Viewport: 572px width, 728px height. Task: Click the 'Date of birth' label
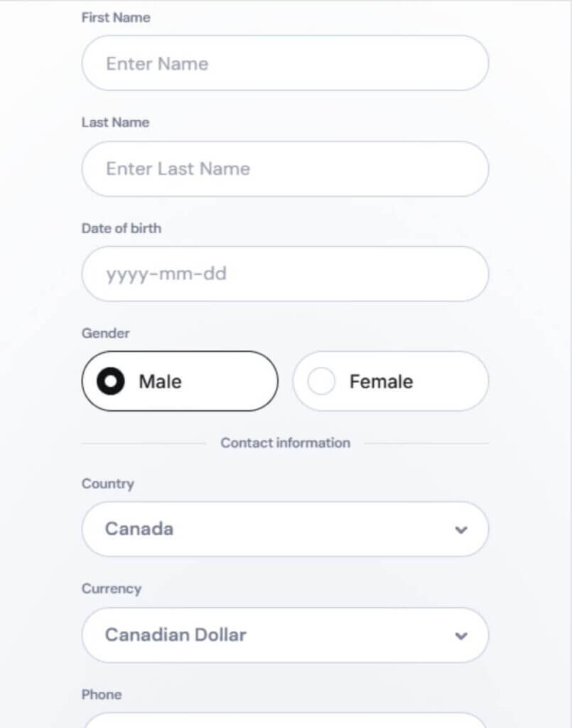click(122, 228)
